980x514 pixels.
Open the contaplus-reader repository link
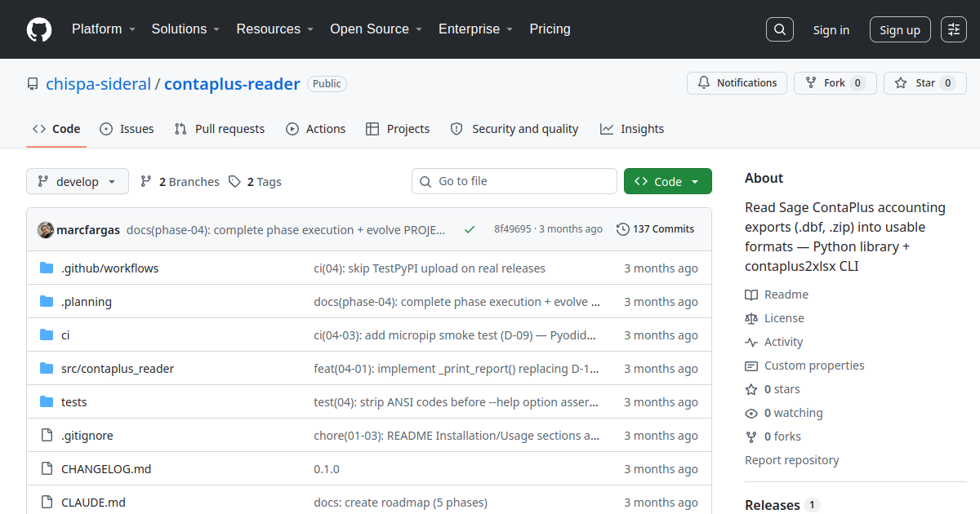point(232,83)
